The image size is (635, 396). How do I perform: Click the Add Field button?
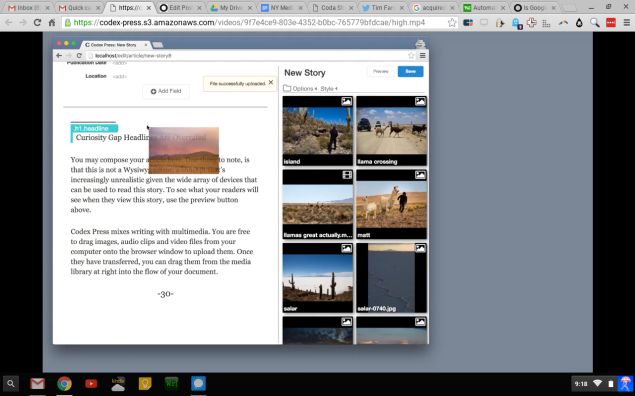pyautogui.click(x=166, y=91)
